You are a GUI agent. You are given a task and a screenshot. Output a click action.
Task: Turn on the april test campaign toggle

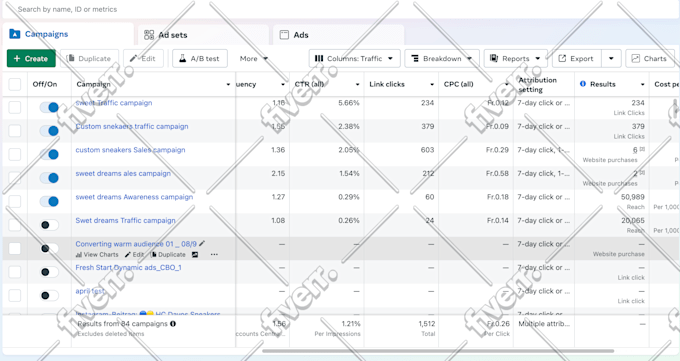(x=49, y=295)
